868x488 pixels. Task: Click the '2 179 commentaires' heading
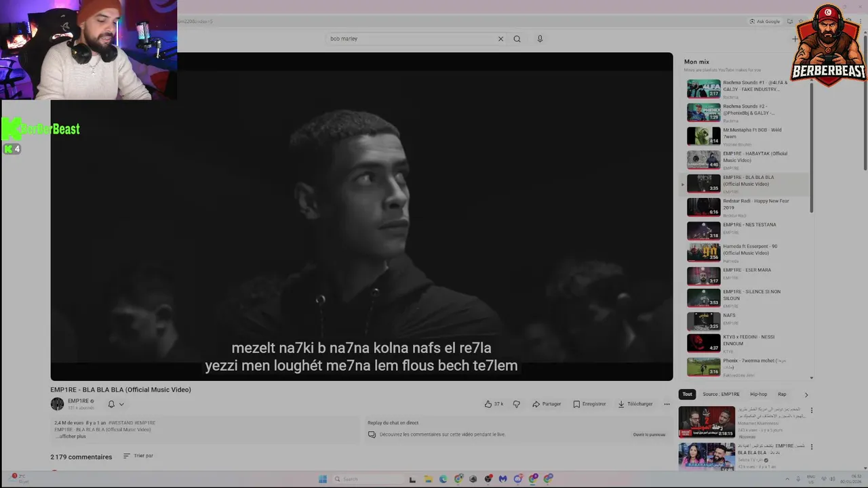tap(81, 457)
